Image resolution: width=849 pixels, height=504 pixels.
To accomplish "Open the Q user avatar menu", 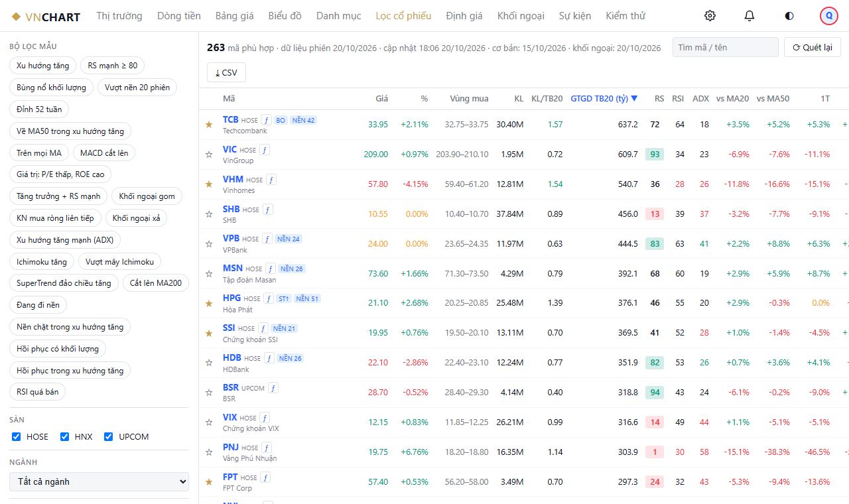I will click(829, 16).
